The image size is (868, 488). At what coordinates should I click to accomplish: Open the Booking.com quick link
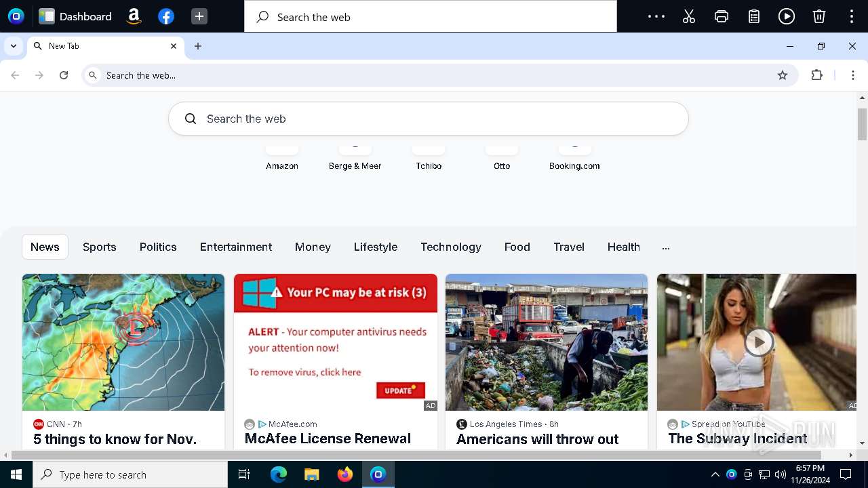[x=574, y=159]
